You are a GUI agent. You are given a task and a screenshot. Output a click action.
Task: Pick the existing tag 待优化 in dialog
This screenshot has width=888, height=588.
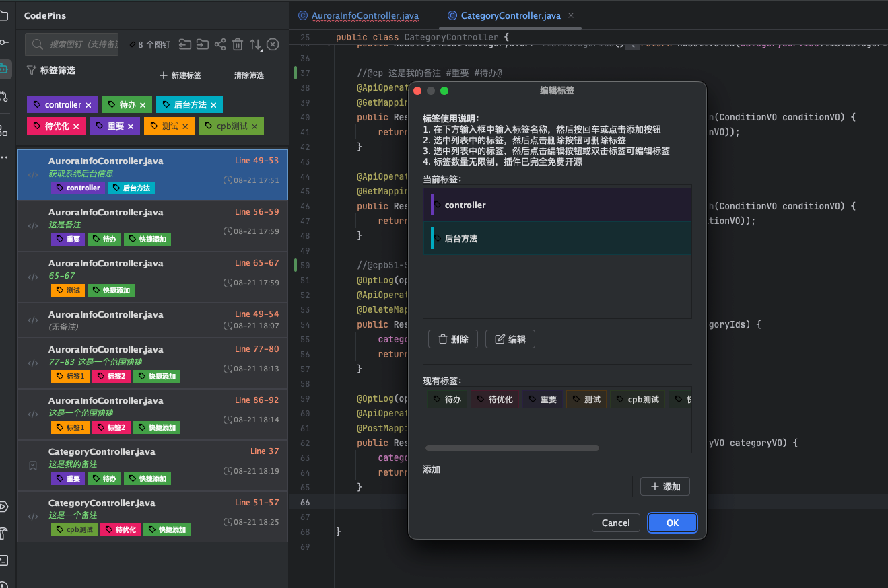495,400
